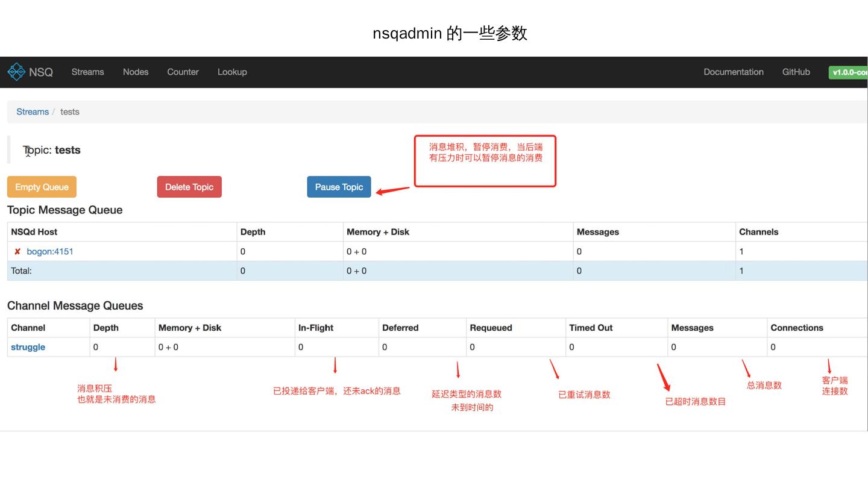Click the Timed Out column header
The width and height of the screenshot is (868, 488).
tap(591, 328)
